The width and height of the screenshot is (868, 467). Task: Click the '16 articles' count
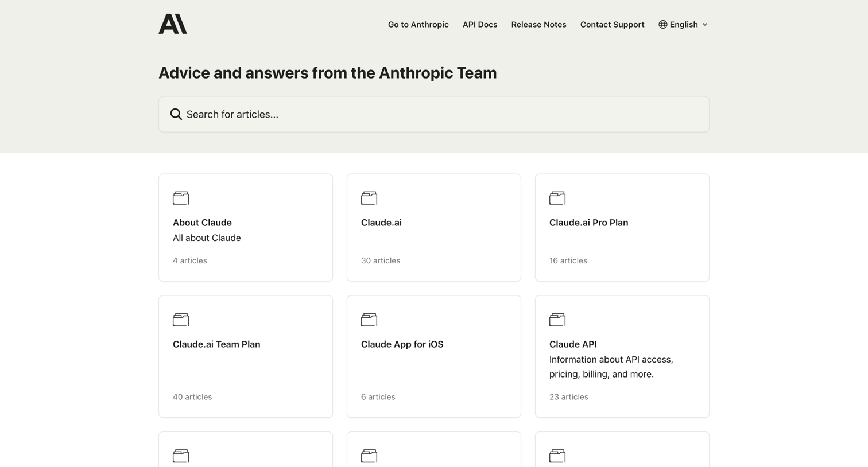tap(568, 260)
